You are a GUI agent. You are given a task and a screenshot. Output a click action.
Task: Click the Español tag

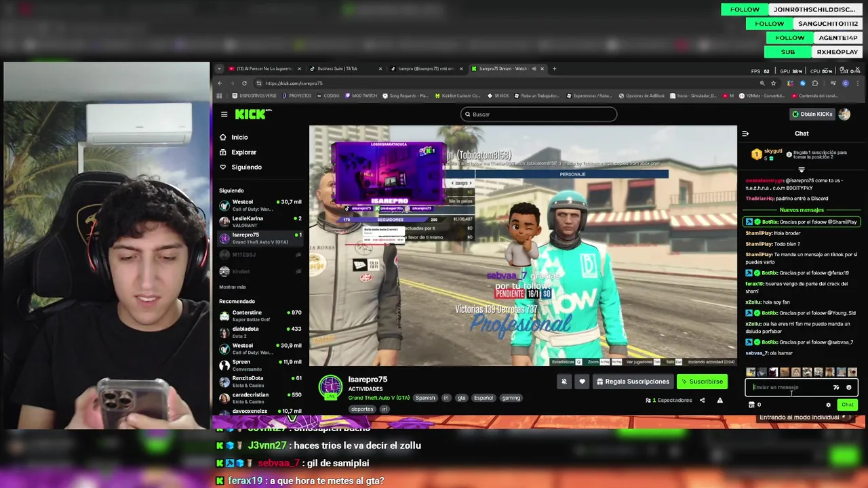(x=483, y=398)
